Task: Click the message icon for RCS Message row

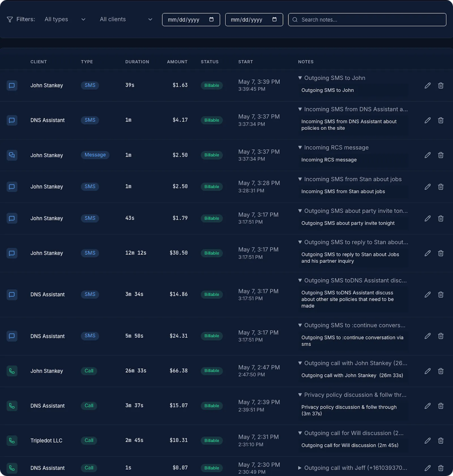Action: tap(12, 155)
